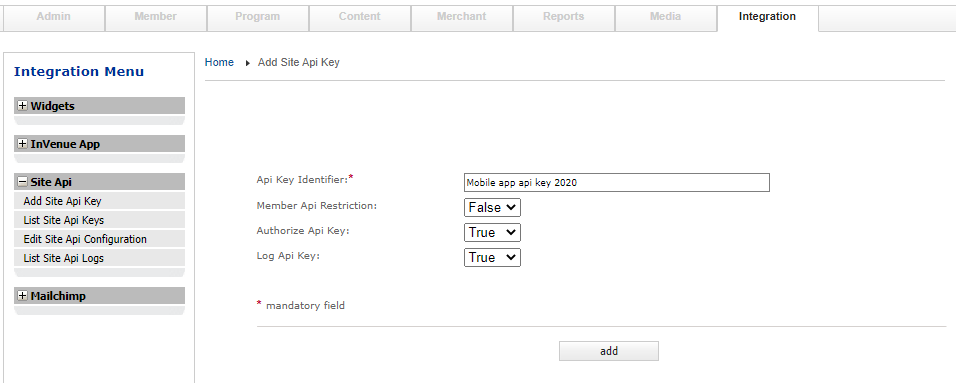Open Log Api Key dropdown
This screenshot has height=383, width=956.
(x=492, y=257)
